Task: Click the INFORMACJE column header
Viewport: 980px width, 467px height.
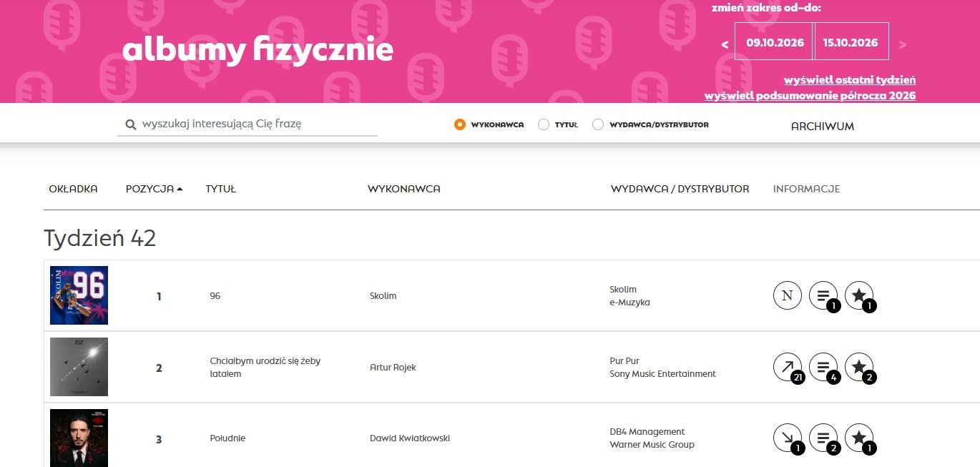Action: pos(807,189)
